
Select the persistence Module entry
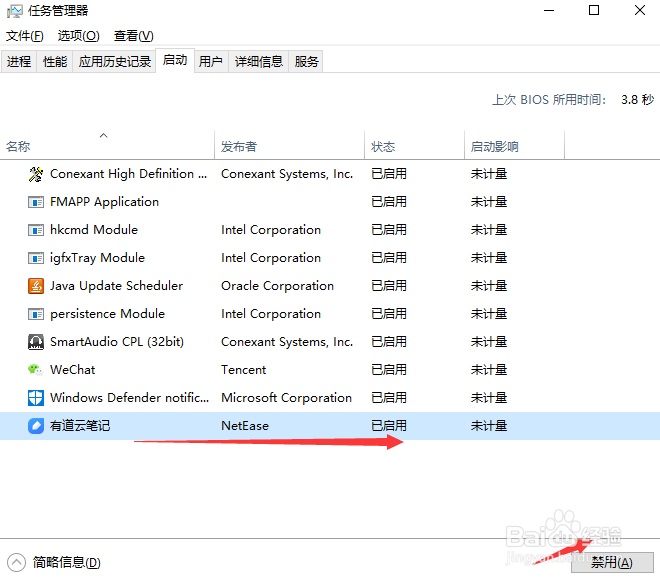coord(107,314)
